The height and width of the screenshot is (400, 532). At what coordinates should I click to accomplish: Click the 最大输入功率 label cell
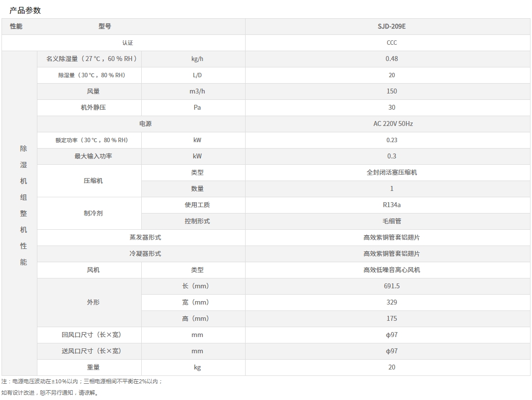[93, 156]
